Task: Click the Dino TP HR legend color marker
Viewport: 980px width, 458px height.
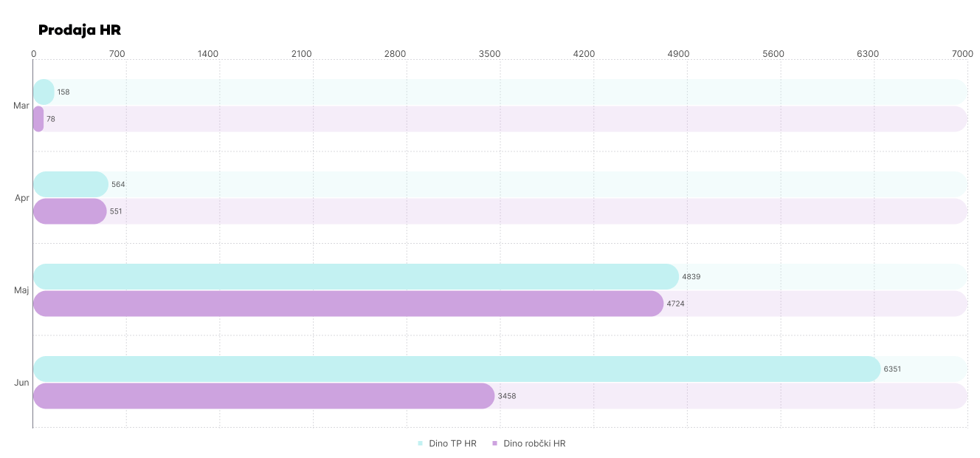Action: coord(420,443)
